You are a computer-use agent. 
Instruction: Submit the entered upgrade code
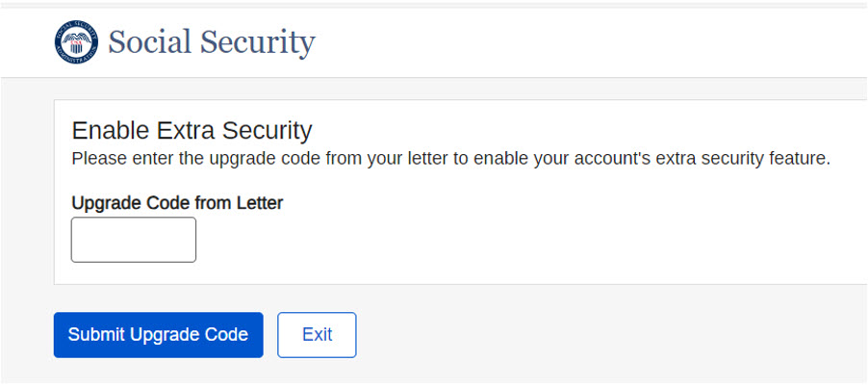coord(158,335)
